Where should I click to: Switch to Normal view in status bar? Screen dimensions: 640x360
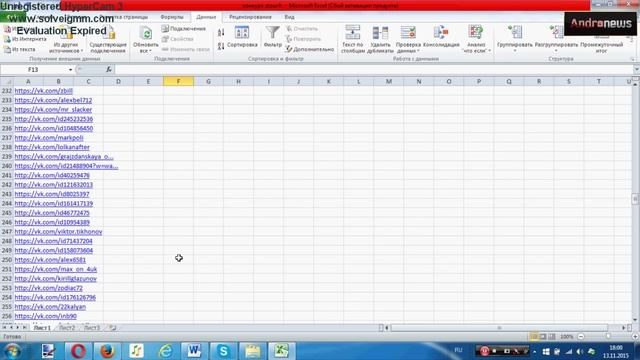click(533, 337)
